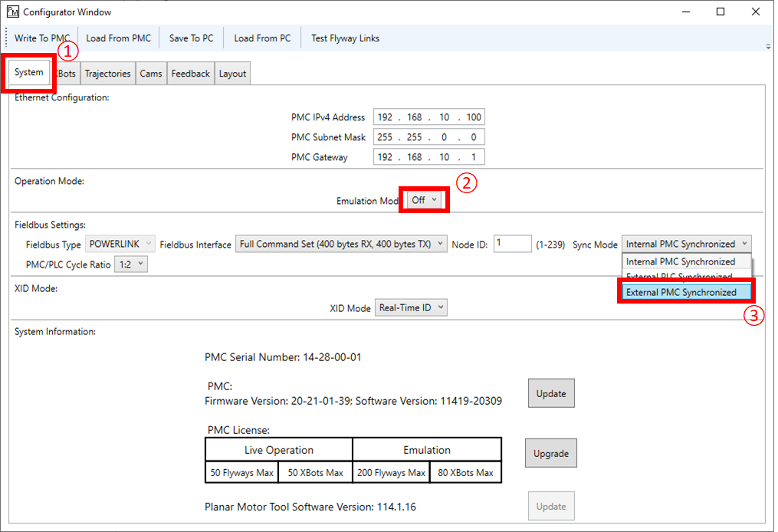Go to the Layout tab

(232, 74)
